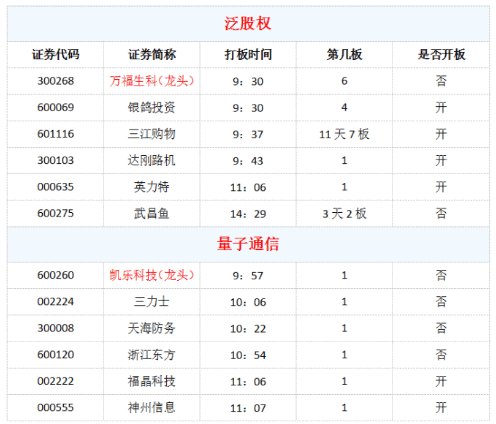Click the 浙江东方 name cell
This screenshot has height=424, width=496.
(x=152, y=355)
